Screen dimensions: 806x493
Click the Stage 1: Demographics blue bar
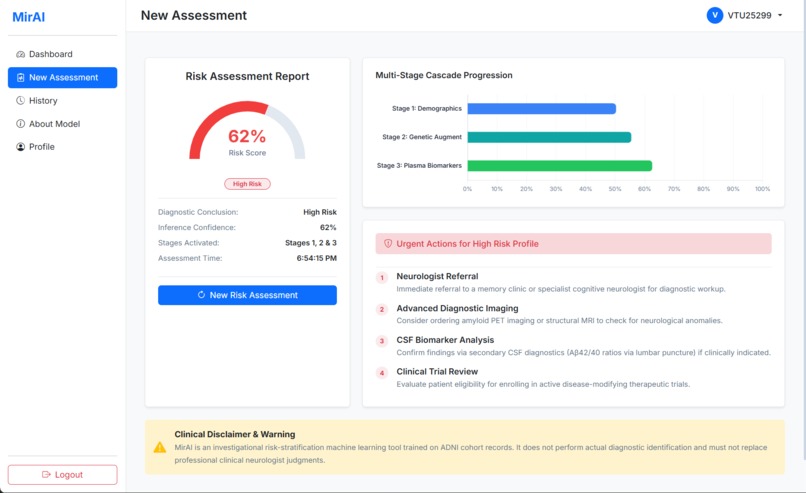pyautogui.click(x=541, y=108)
